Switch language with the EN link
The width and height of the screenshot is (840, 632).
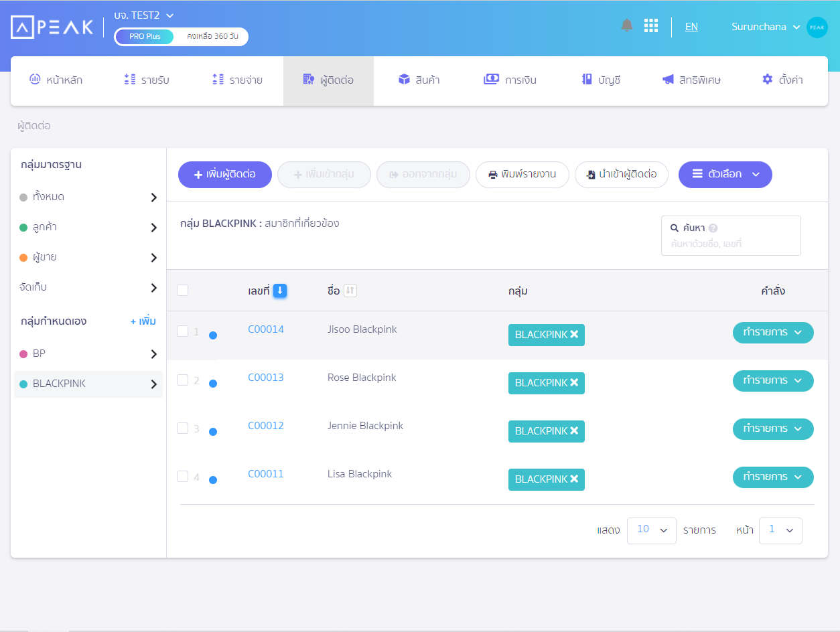click(x=691, y=27)
